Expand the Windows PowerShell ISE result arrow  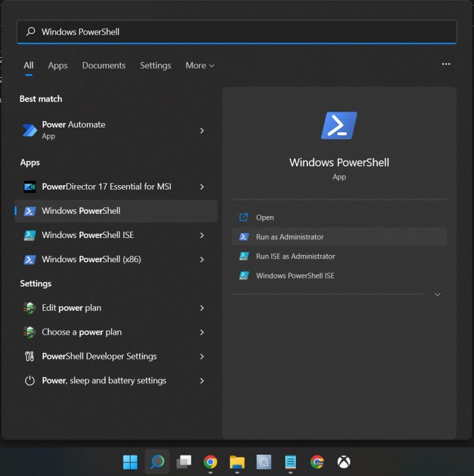point(202,236)
